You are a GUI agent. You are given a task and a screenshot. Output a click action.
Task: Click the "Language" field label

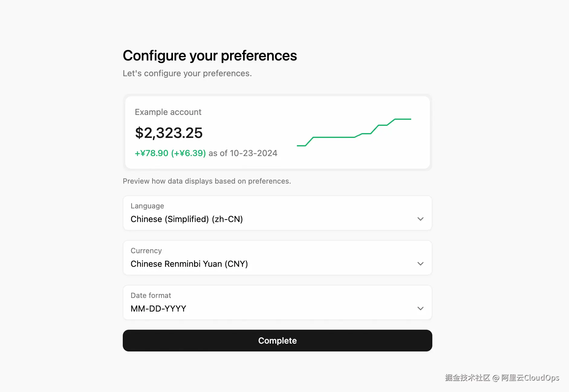[147, 206]
